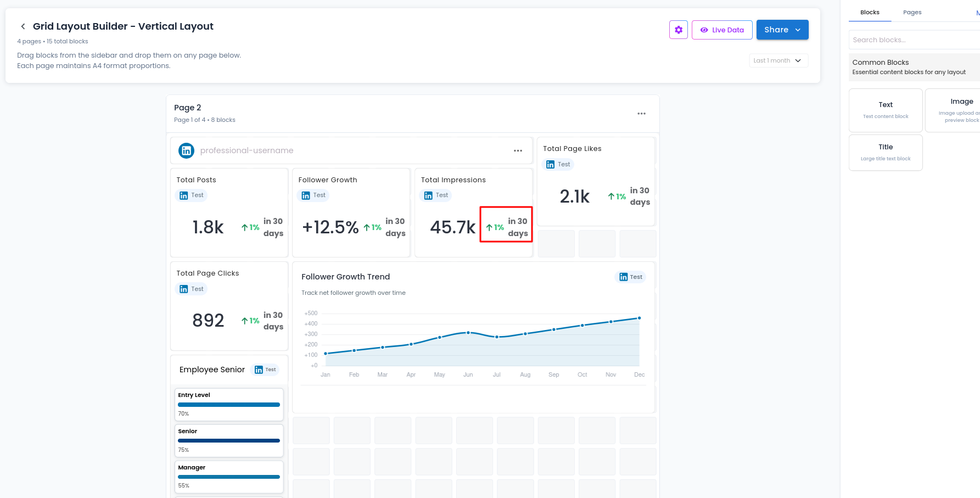The height and width of the screenshot is (498, 980).
Task: Open the Share dropdown button
Action: point(782,30)
